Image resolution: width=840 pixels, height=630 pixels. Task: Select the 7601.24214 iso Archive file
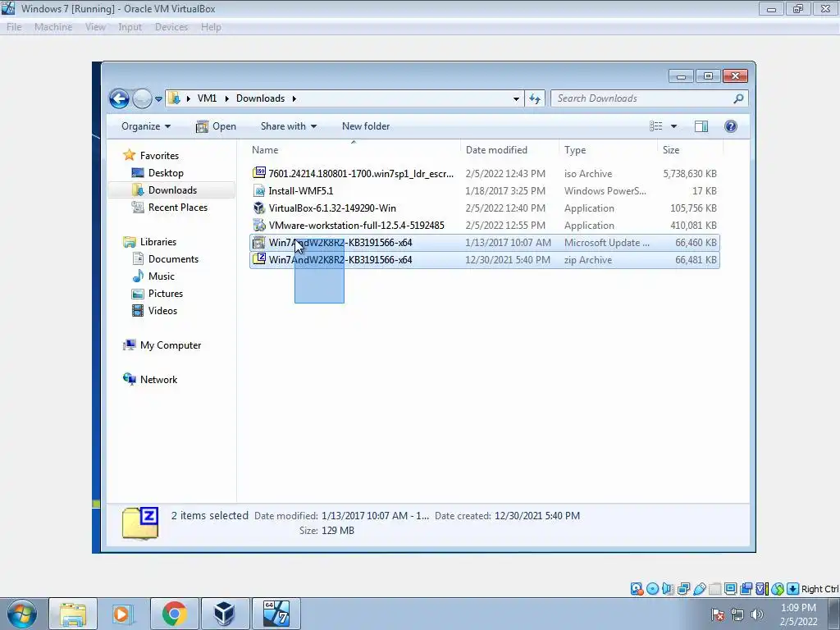(x=484, y=174)
